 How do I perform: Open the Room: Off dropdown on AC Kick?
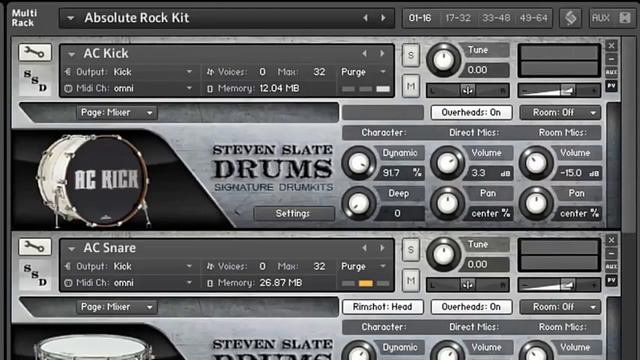pos(560,112)
